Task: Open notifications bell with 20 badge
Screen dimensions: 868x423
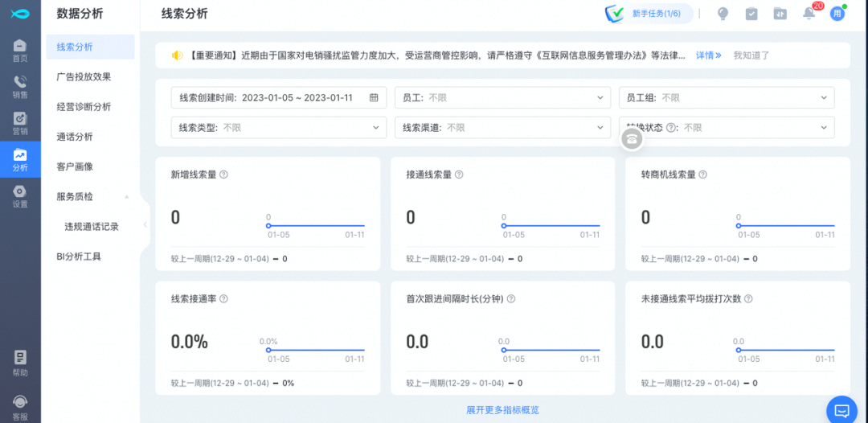Action: click(810, 14)
